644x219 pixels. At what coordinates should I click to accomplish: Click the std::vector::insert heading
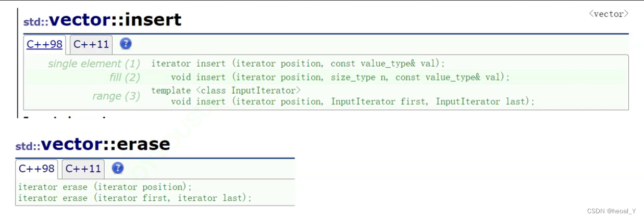pyautogui.click(x=102, y=20)
